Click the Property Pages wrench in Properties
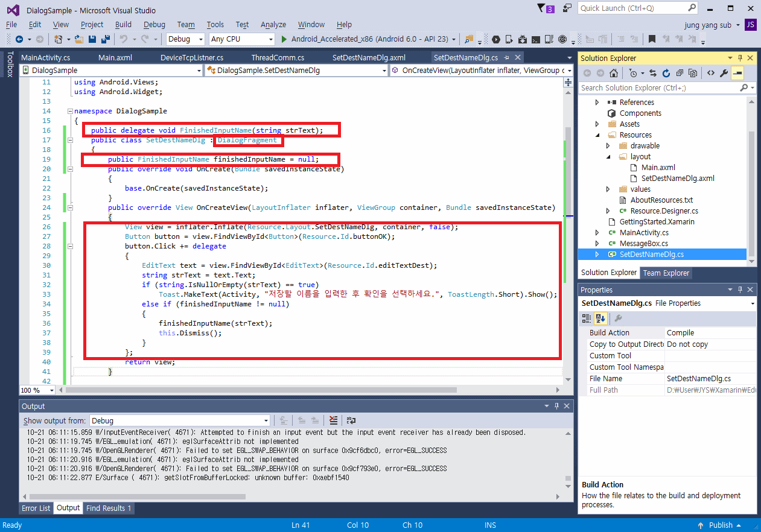761x532 pixels. click(x=618, y=318)
